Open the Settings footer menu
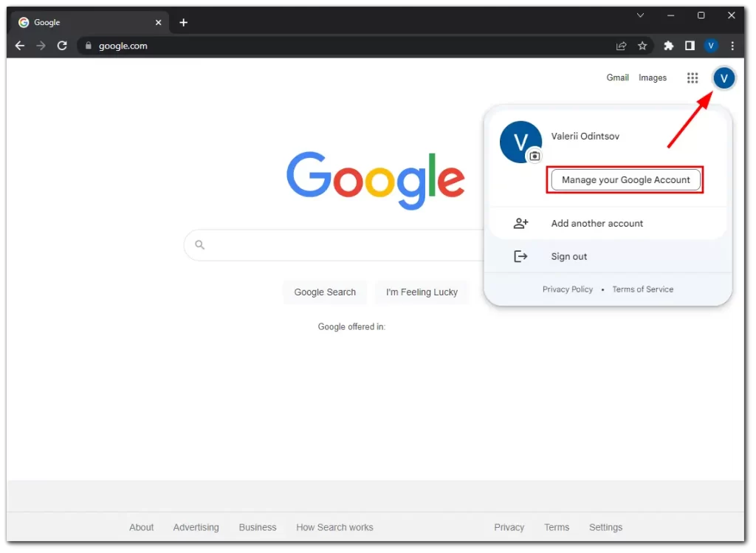This screenshot has height=553, width=756. coord(606,528)
